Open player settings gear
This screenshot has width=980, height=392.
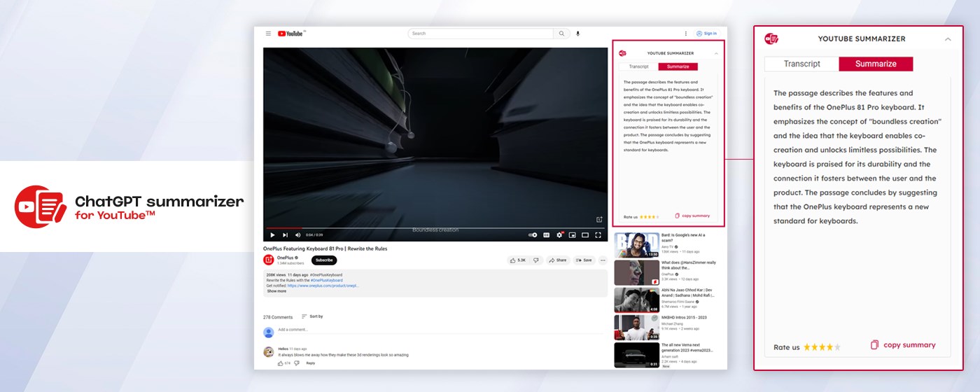click(x=559, y=235)
